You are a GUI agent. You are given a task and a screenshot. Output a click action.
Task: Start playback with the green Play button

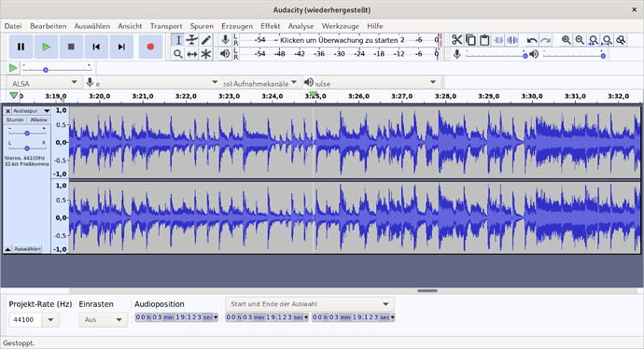[46, 47]
